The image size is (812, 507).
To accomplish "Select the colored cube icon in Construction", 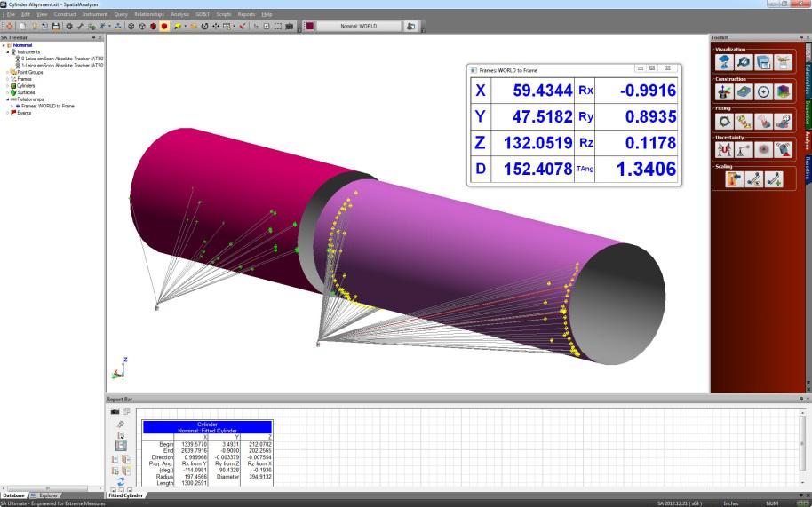I will (783, 92).
